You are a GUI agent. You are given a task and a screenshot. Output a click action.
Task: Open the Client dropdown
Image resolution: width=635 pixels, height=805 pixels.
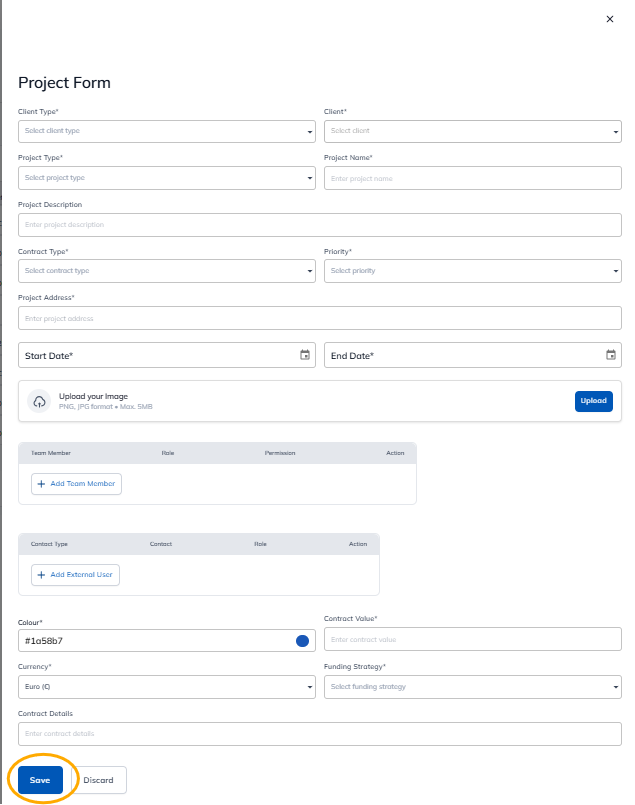472,131
